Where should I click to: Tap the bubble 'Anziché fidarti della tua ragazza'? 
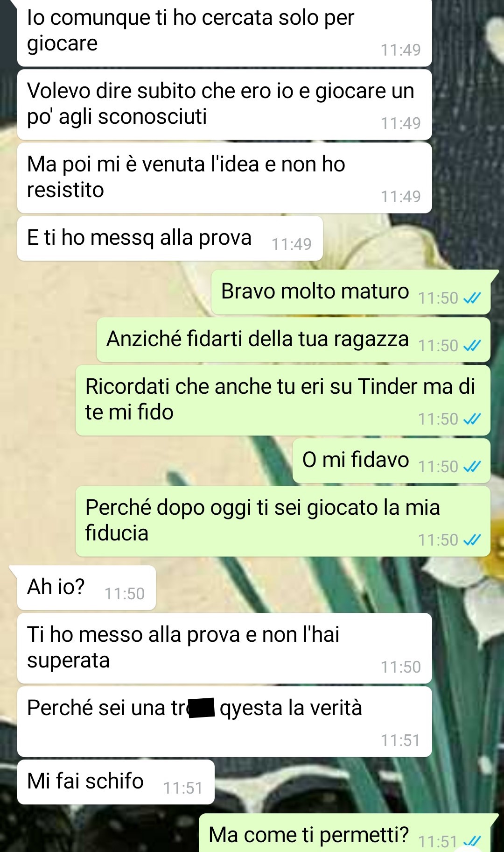(x=293, y=340)
